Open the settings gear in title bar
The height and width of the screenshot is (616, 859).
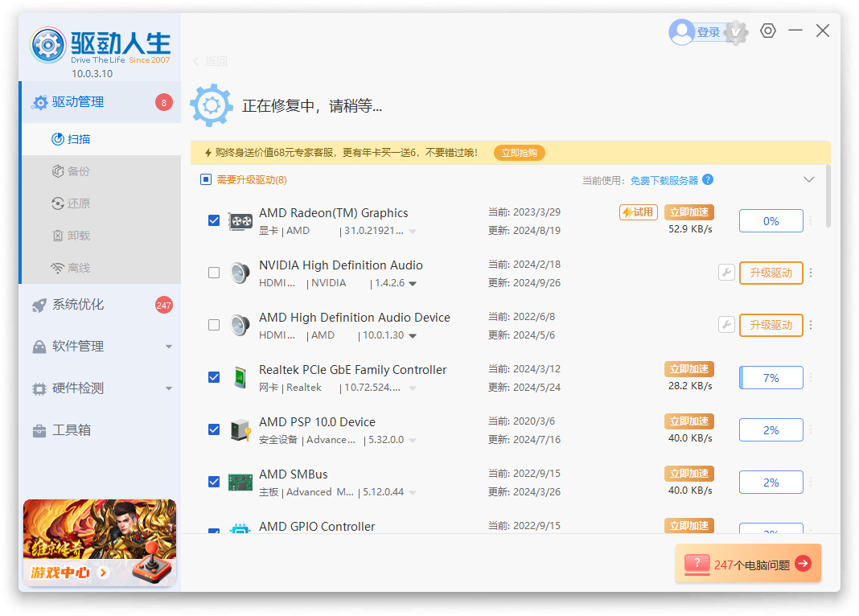click(x=767, y=30)
